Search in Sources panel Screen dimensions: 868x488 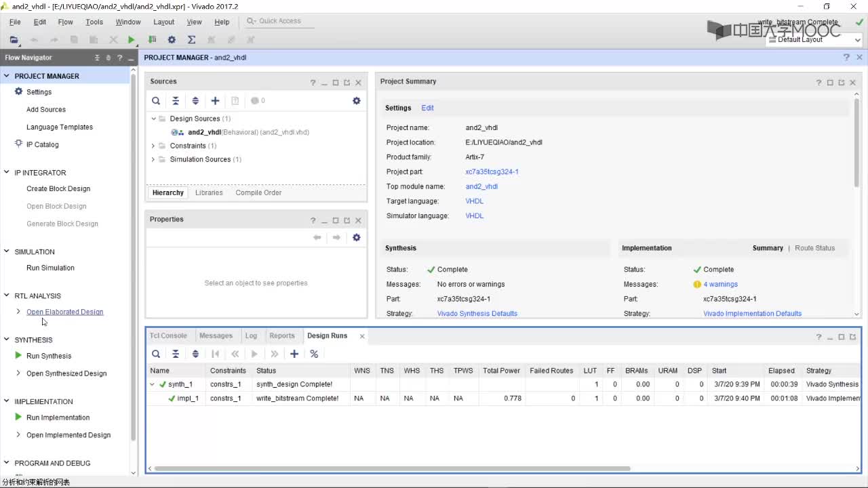(x=156, y=101)
